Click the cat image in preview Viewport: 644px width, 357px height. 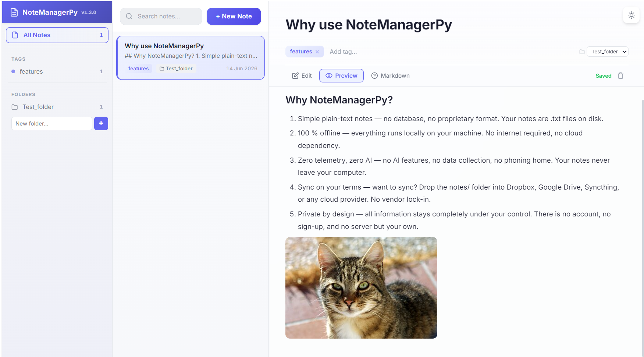click(x=361, y=288)
